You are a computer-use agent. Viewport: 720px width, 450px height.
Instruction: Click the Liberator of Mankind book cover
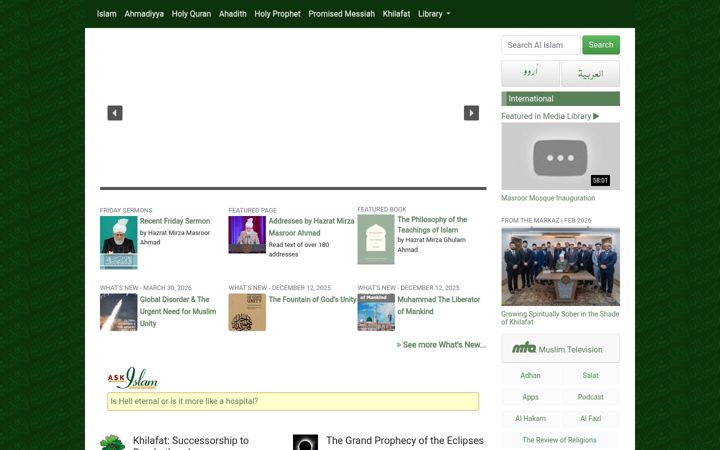click(x=376, y=312)
